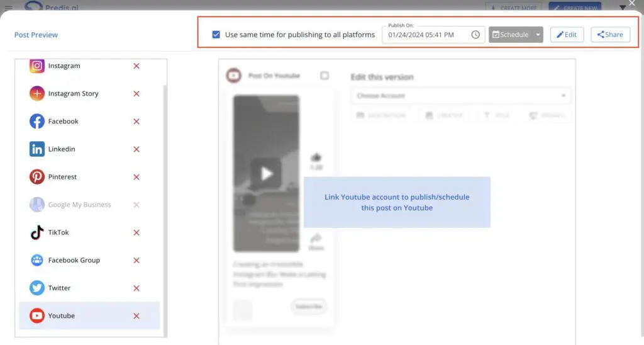
Task: Toggle the Post On Youtube checkbox
Action: coord(325,76)
